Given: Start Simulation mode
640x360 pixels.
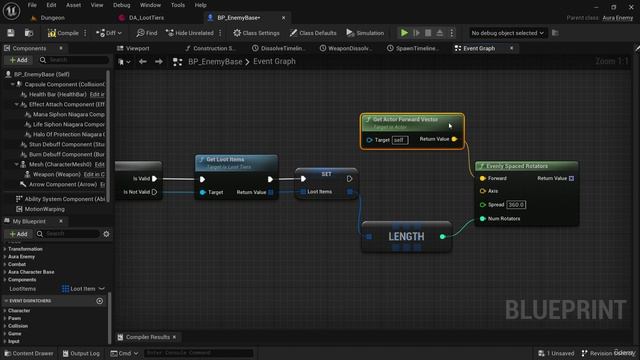Looking at the screenshot, I should pos(365,33).
